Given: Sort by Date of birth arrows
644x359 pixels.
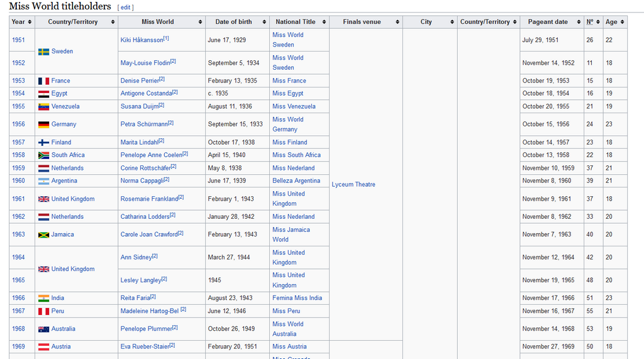Looking at the screenshot, I should point(264,22).
